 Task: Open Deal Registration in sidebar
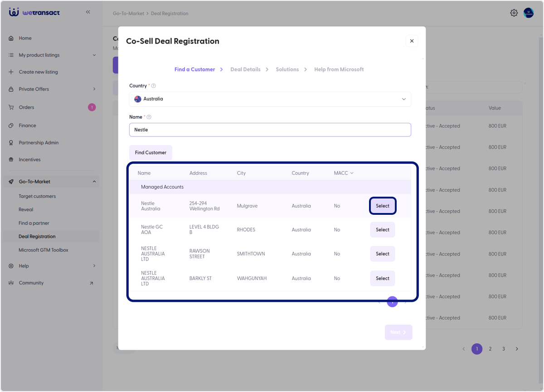coord(37,237)
